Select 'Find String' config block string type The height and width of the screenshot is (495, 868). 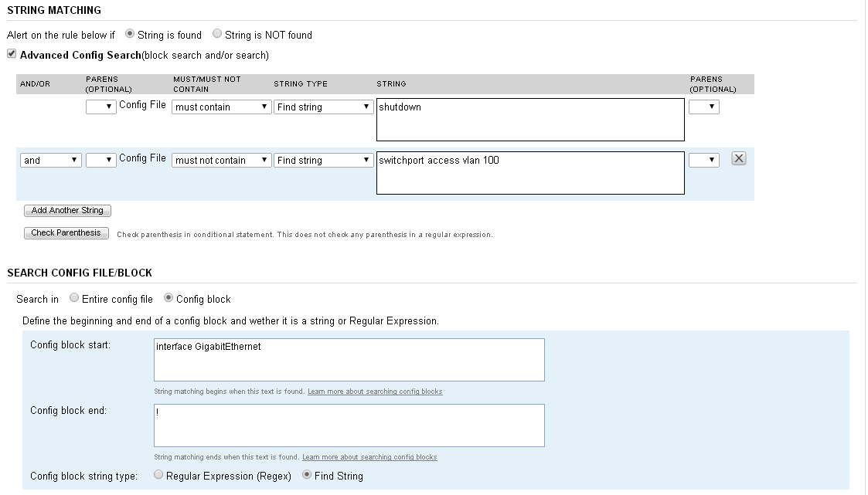click(307, 476)
